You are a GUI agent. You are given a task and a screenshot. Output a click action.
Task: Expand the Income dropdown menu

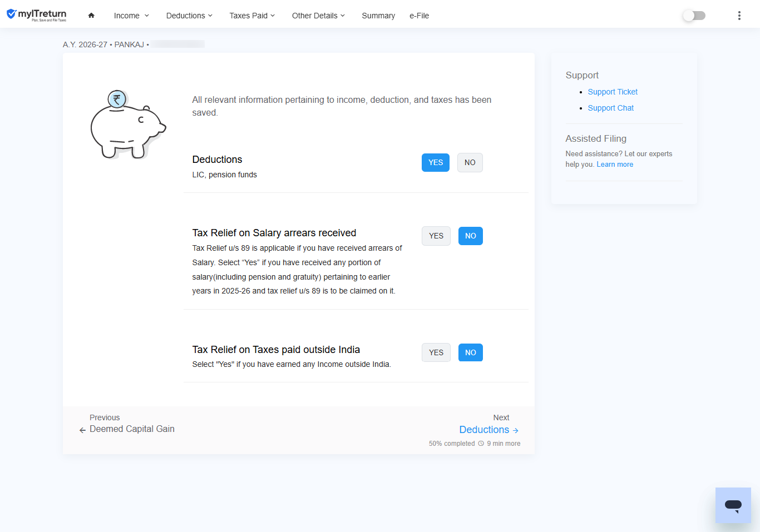[x=131, y=16]
